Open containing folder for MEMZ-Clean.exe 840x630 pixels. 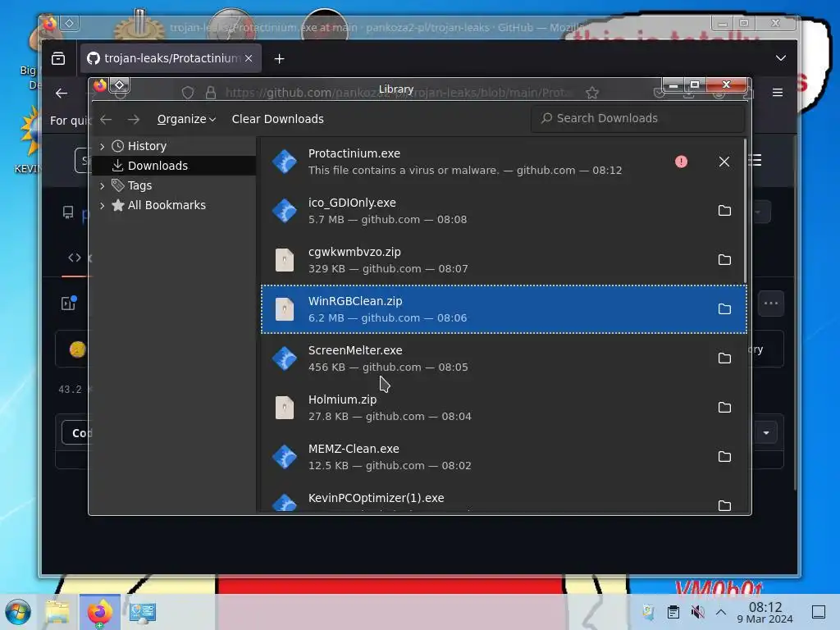coord(724,457)
